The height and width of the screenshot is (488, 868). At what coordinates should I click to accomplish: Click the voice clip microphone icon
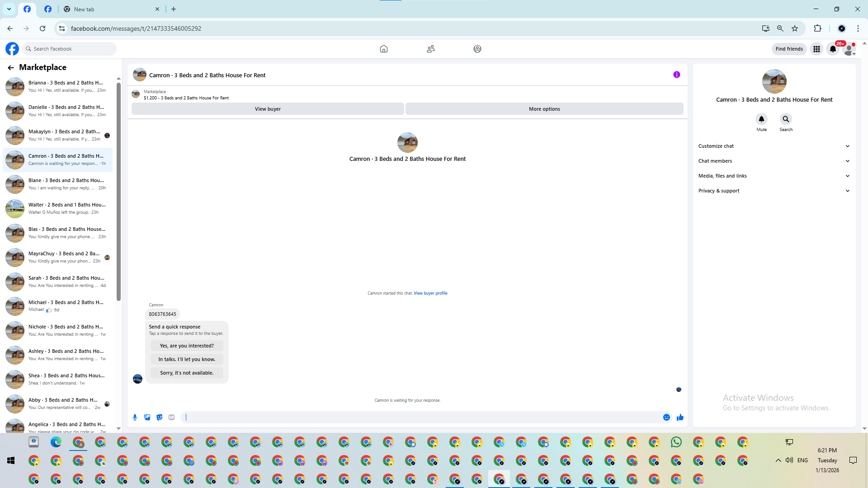point(135,418)
